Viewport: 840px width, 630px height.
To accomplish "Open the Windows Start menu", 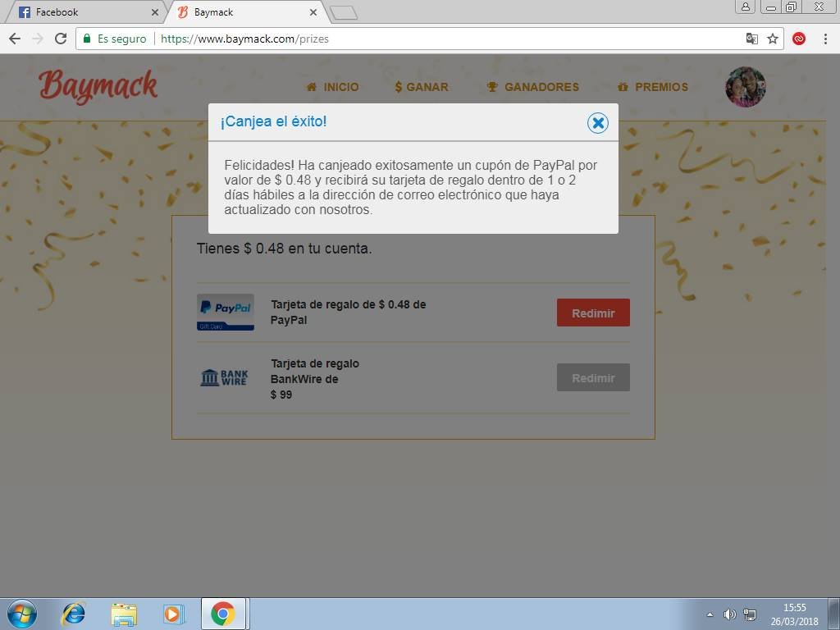I will pyautogui.click(x=22, y=614).
